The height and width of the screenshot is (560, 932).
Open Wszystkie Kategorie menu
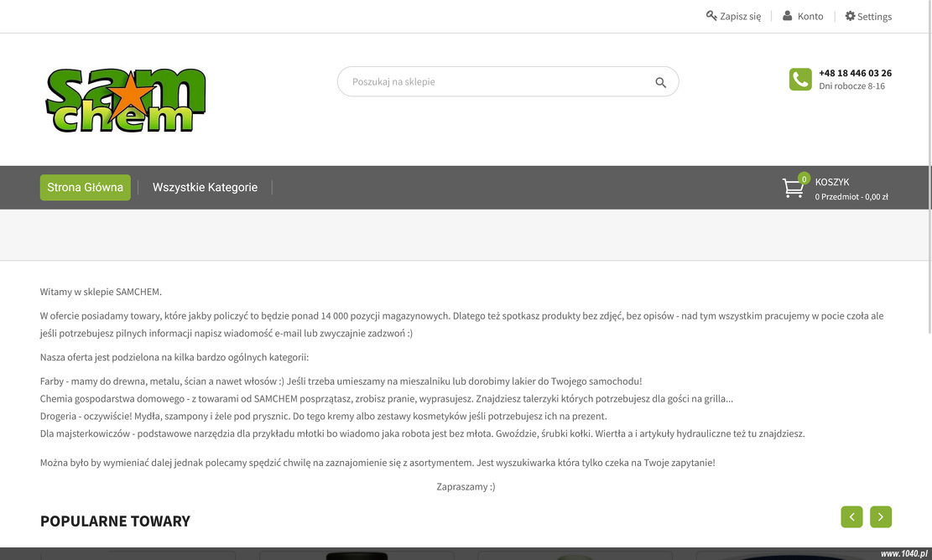(205, 187)
